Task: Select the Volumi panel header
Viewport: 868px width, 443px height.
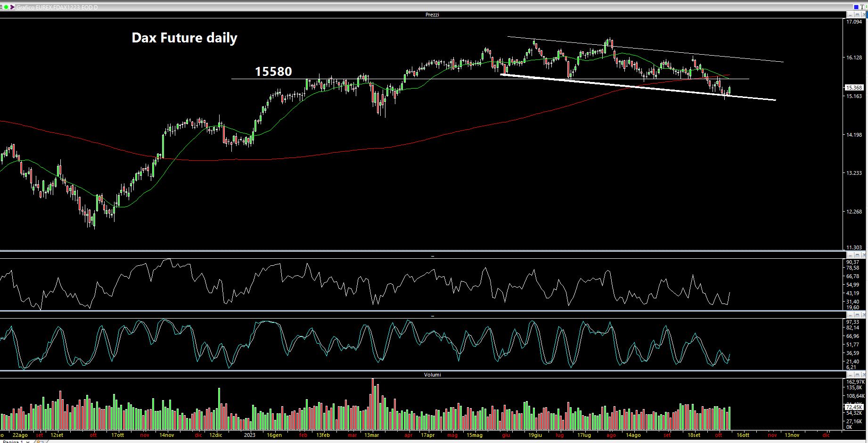Action: click(x=432, y=375)
